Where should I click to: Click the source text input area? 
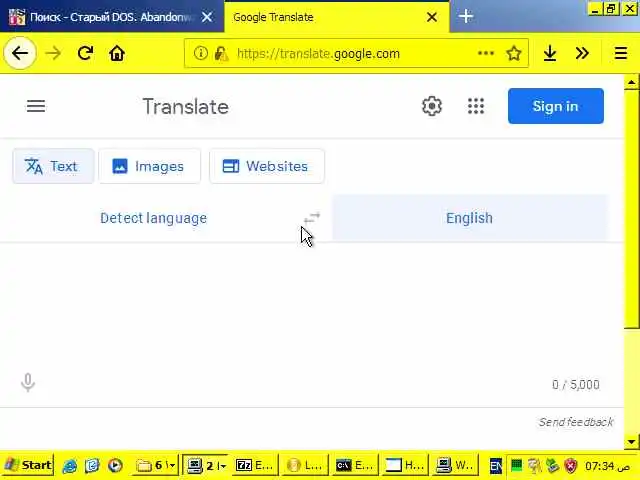[312, 306]
